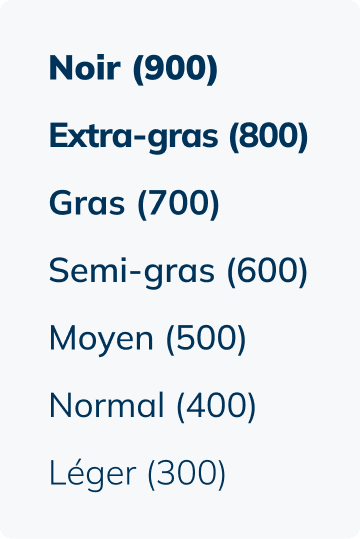Click the (900) value label
360x539 pixels.
pyautogui.click(x=175, y=69)
